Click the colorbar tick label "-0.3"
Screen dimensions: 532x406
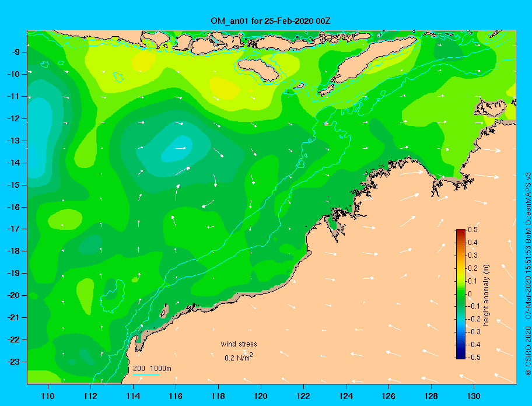474,332
